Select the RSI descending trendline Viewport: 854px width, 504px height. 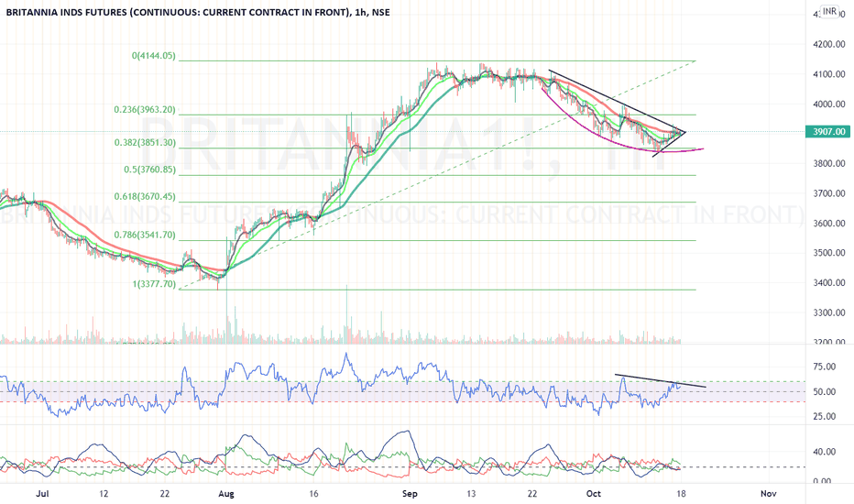click(660, 381)
